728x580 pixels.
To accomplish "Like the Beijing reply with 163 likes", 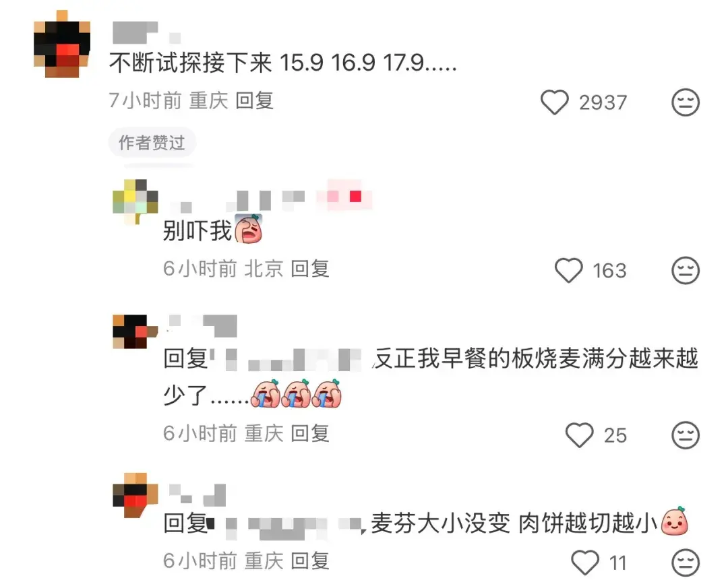I will pyautogui.click(x=569, y=271).
